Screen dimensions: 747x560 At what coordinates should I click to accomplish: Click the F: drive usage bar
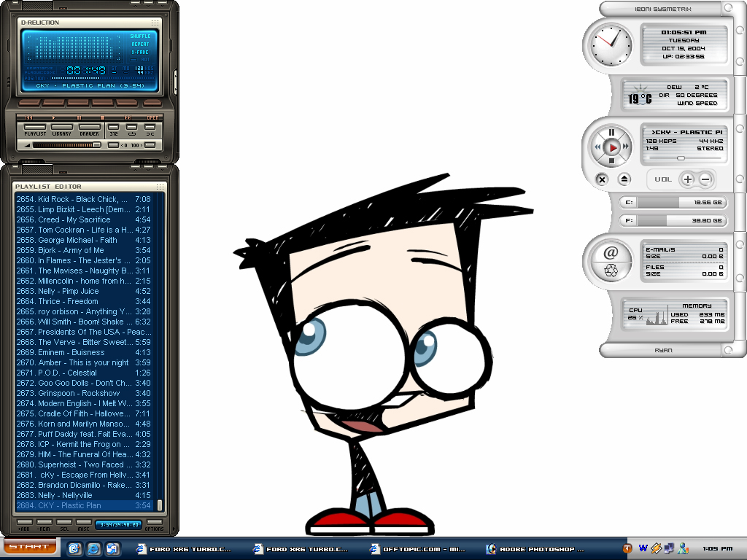pos(673,220)
